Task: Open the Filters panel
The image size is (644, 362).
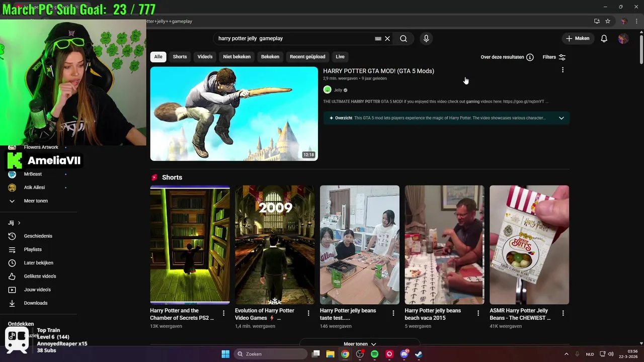Action: coord(554,57)
